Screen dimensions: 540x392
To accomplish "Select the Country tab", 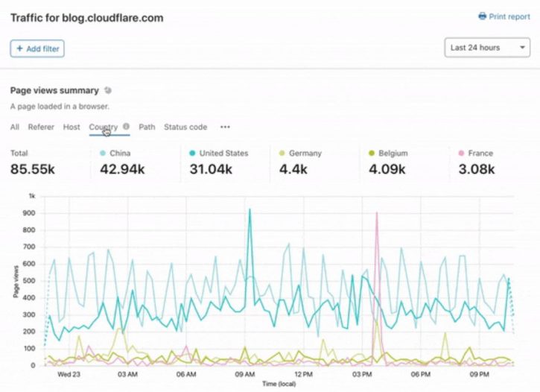I will point(104,127).
